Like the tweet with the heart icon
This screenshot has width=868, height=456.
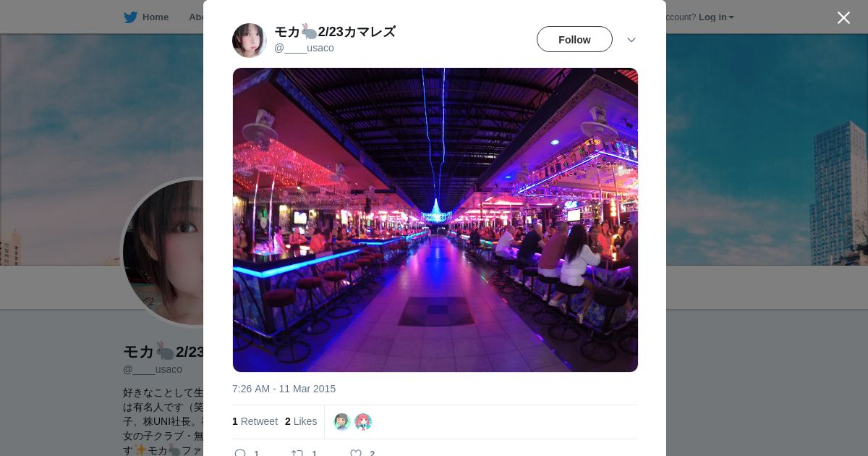click(x=356, y=454)
